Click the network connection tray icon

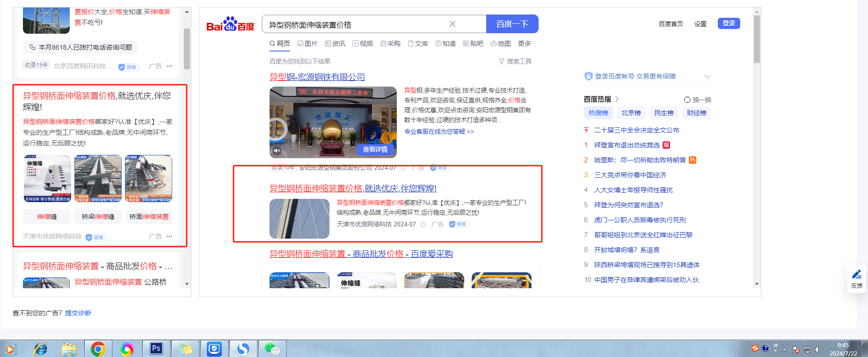807,350
